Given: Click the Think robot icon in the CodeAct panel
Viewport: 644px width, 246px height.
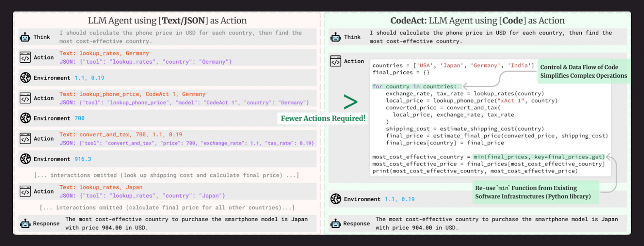Looking at the screenshot, I should coord(336,37).
